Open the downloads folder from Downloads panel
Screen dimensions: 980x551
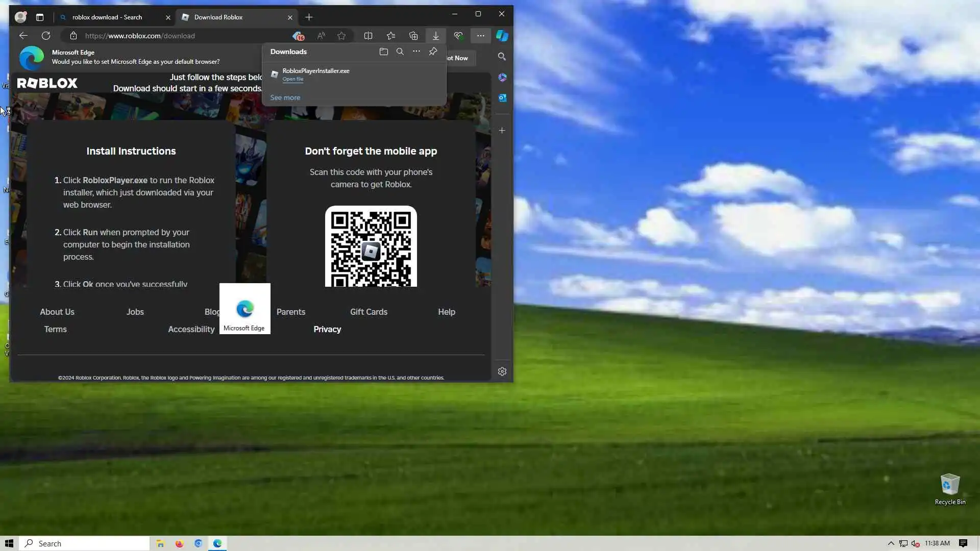(383, 52)
